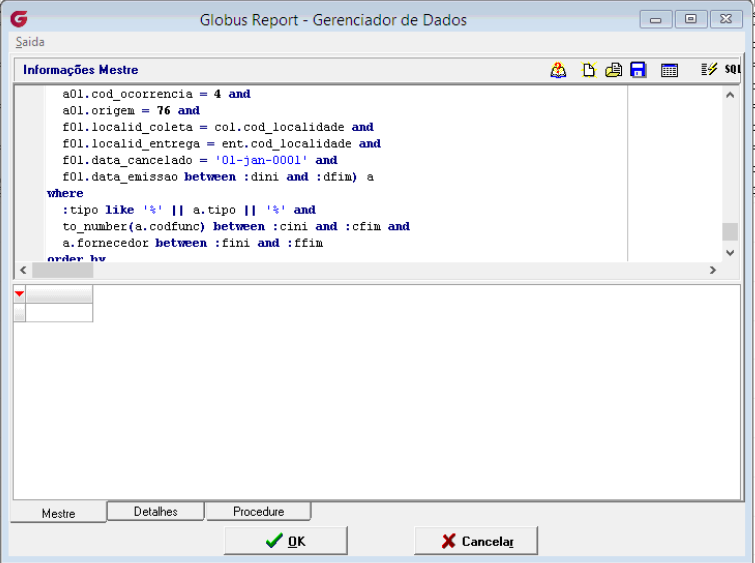This screenshot has width=755, height=563.
Task: Click the '01-jan-0001' date literal
Action: click(x=261, y=160)
